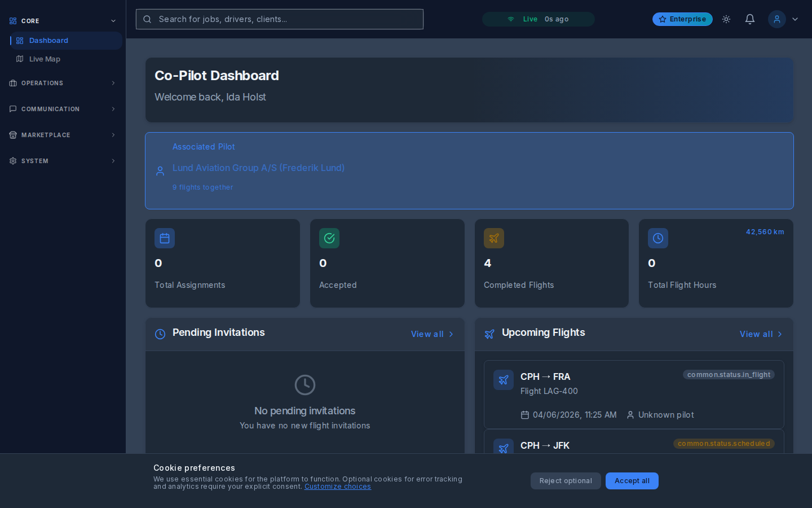Click the green checkmark icon on Accepted card

[x=329, y=238]
